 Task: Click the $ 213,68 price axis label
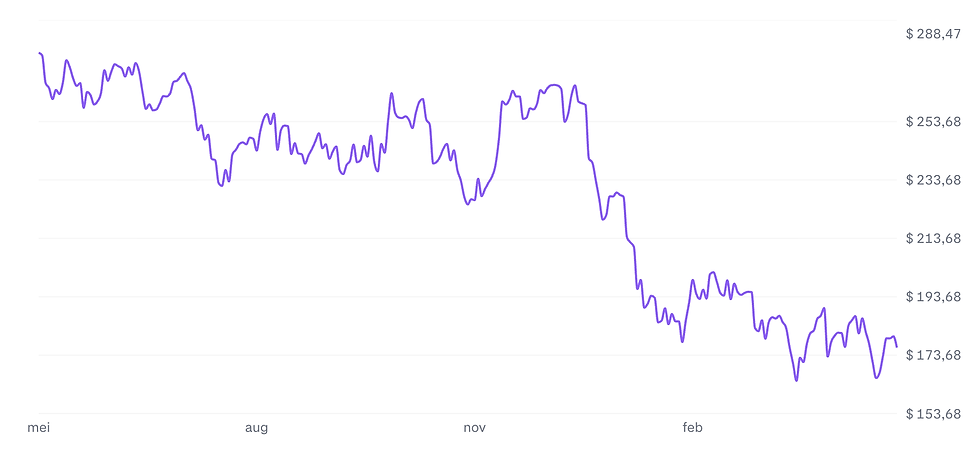click(x=932, y=238)
